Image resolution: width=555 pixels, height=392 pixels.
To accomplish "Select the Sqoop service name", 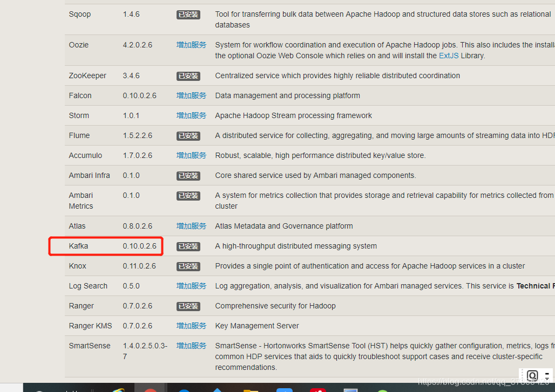I will 80,14.
